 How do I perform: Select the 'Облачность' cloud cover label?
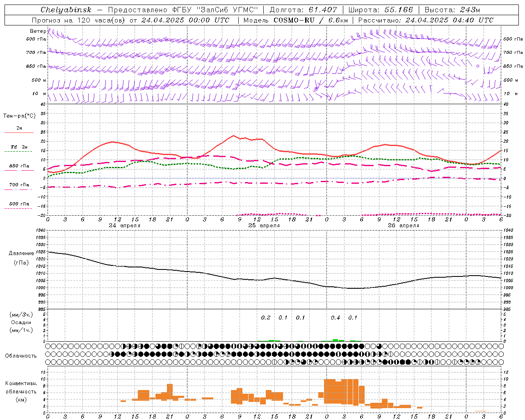click(x=21, y=356)
